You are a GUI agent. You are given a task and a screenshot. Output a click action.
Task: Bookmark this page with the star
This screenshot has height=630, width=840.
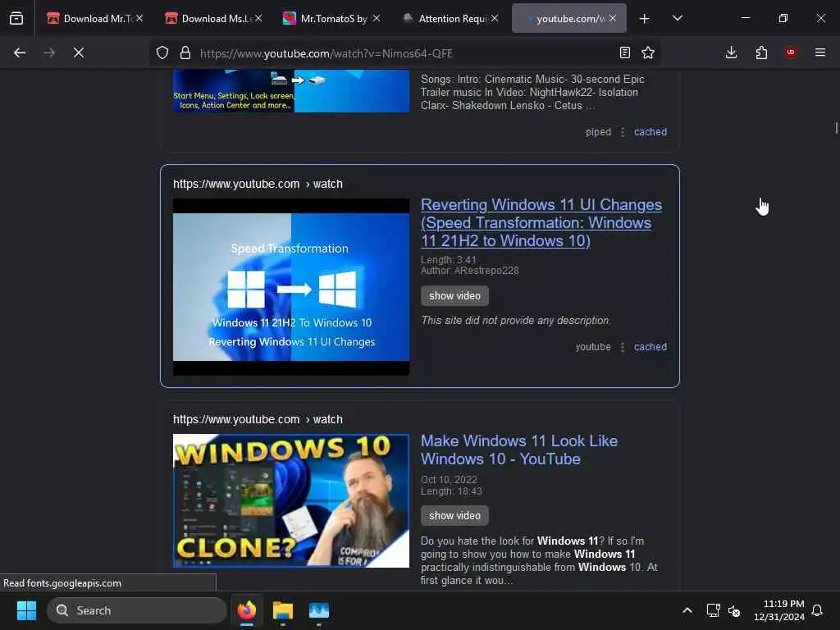pos(648,52)
